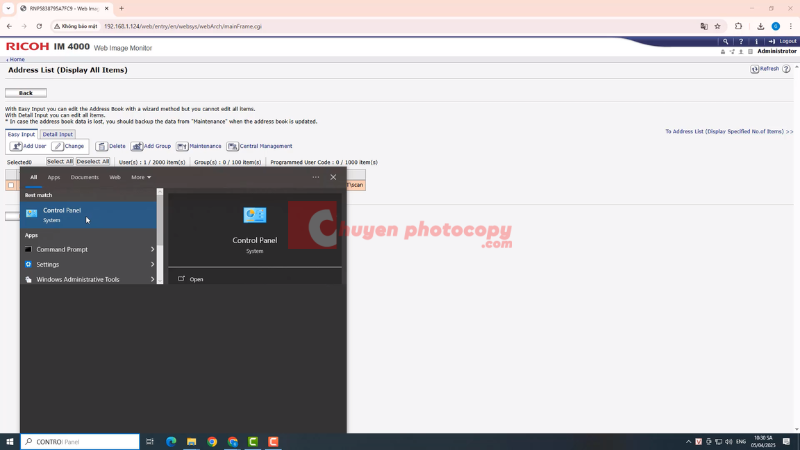Open browser downloads icon
This screenshot has width=800, height=450.
coord(760,27)
